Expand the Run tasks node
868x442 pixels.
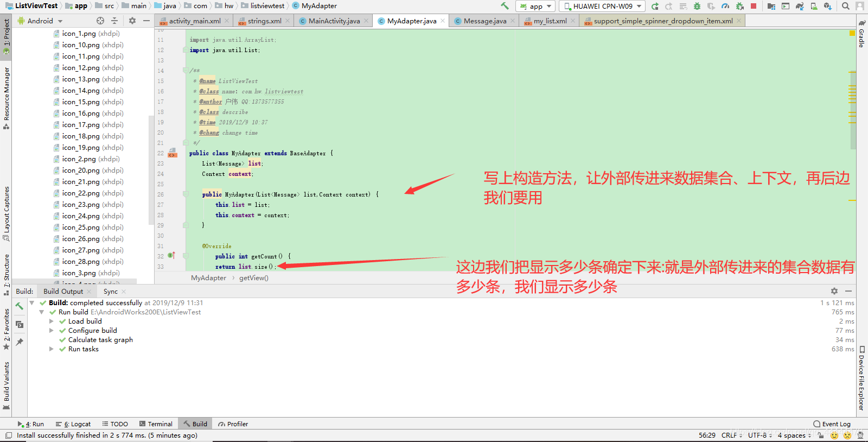[52, 349]
